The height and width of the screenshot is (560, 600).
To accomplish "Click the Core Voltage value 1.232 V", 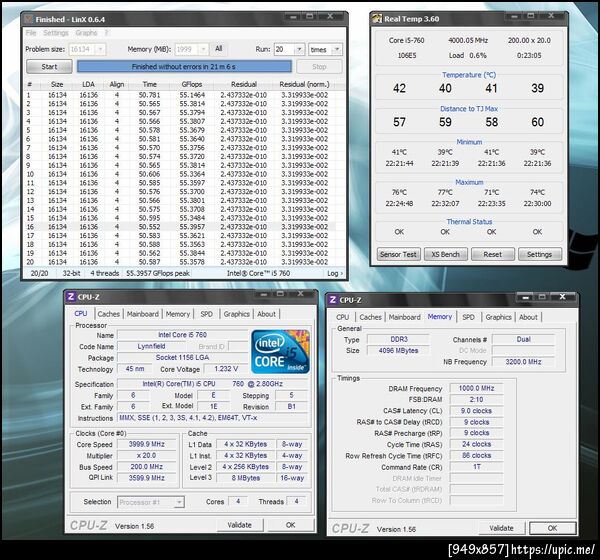I will [226, 369].
